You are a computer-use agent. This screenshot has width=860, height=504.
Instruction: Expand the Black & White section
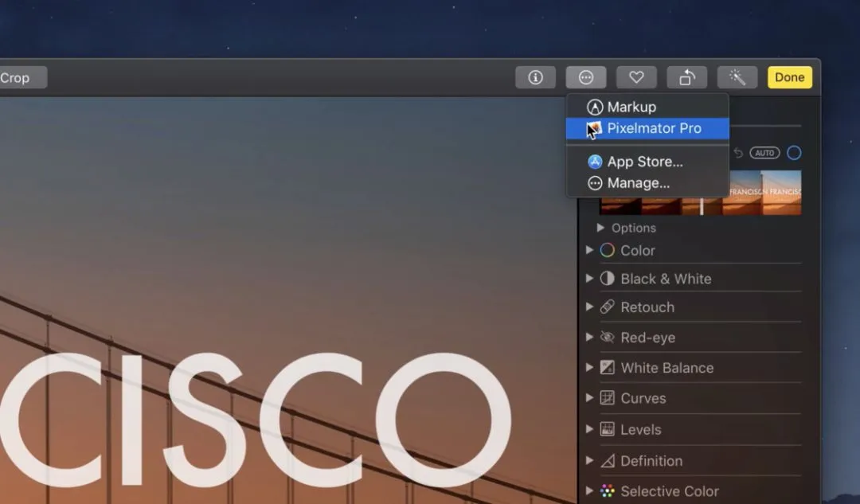pos(589,279)
